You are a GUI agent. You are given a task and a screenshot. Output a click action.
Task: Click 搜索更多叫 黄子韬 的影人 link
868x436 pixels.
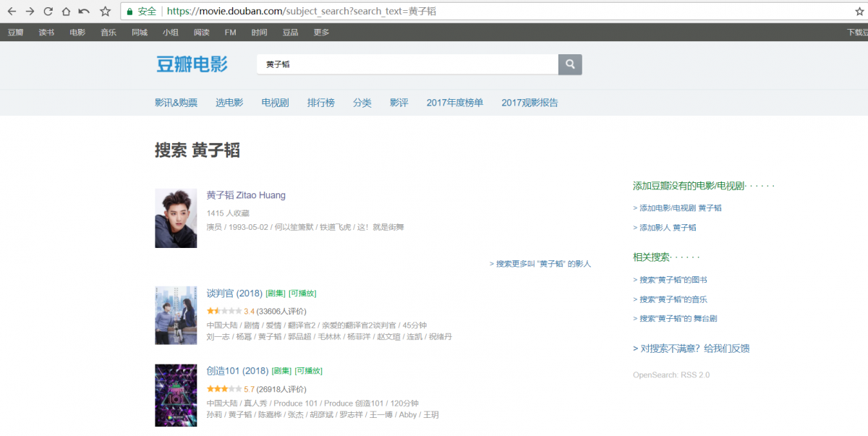click(x=540, y=264)
